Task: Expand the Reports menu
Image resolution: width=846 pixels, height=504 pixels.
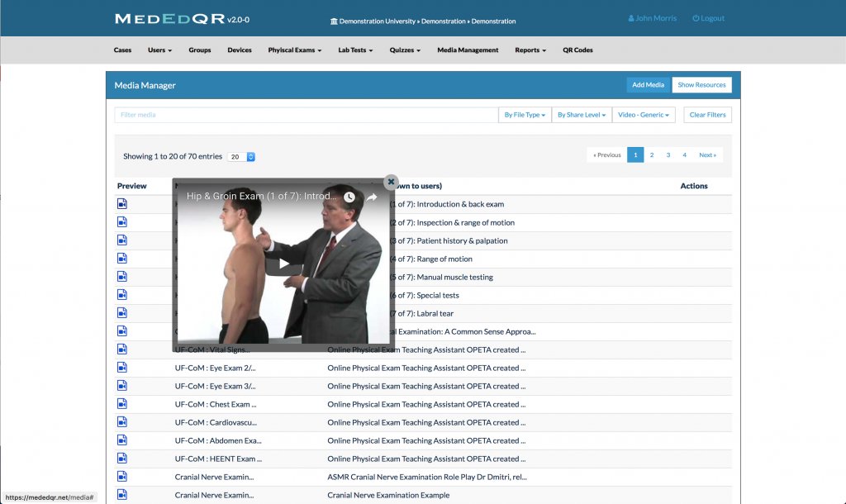Action: click(530, 50)
